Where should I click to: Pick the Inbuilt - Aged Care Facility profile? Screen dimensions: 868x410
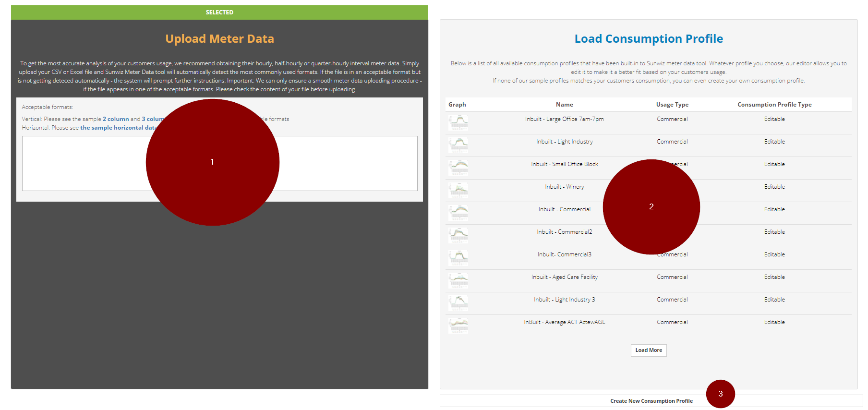point(565,277)
